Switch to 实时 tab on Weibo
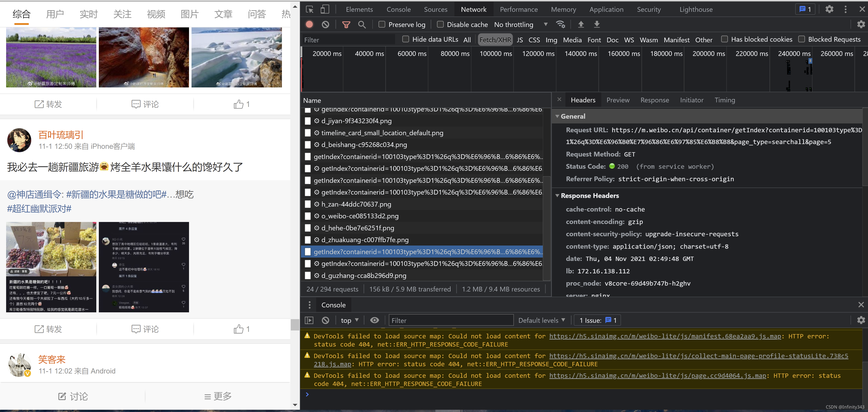The image size is (868, 412). pos(89,14)
